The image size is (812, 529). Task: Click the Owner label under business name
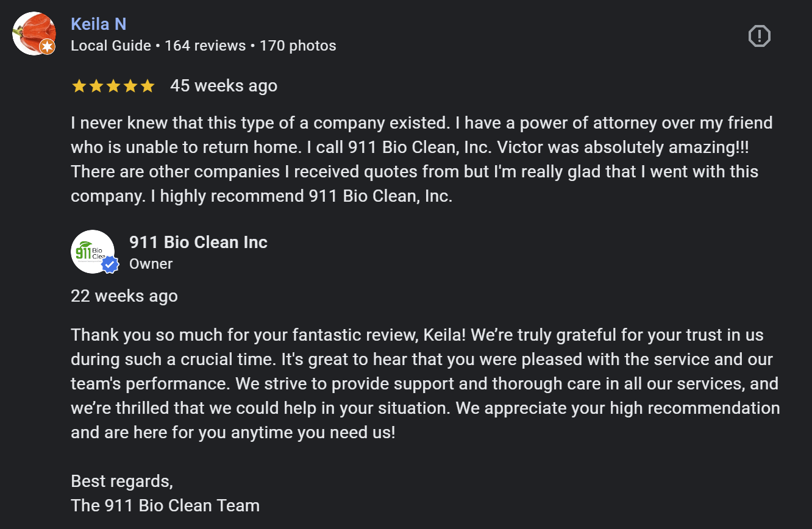[151, 264]
